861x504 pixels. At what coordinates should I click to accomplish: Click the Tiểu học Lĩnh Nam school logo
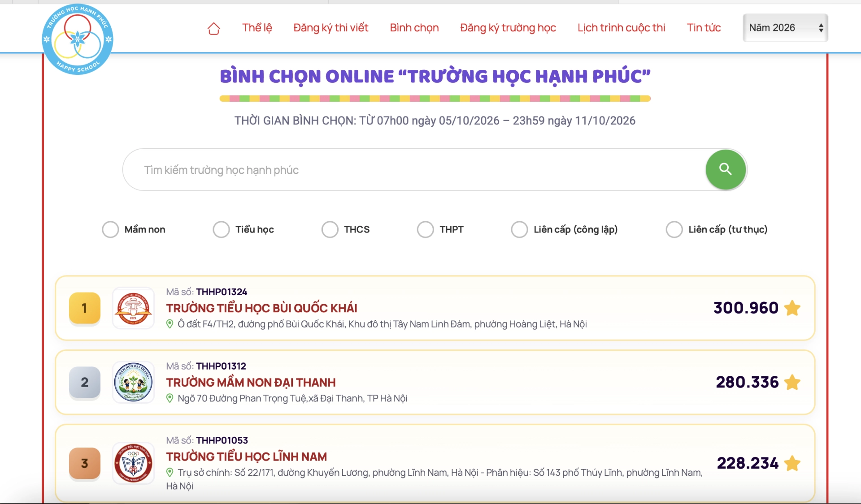133,463
